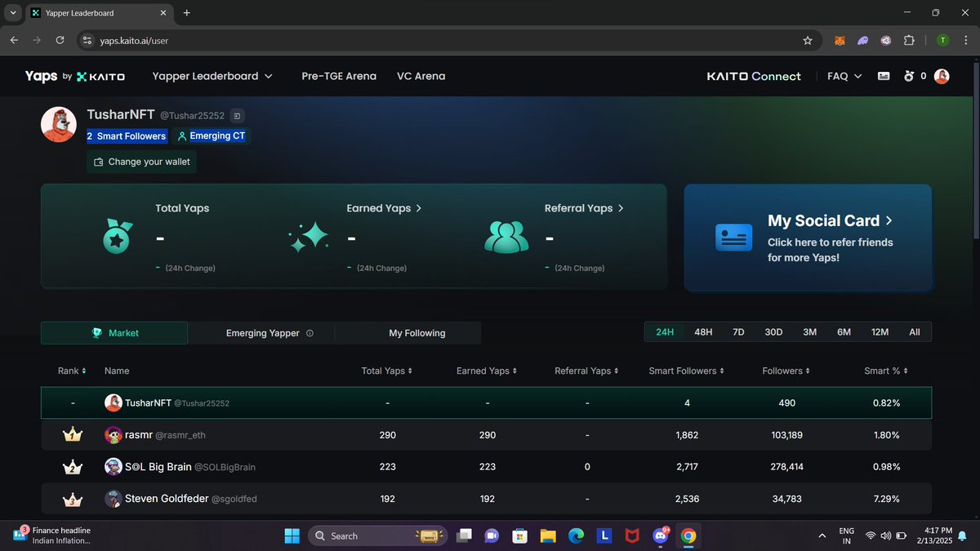The image size is (980, 551).
Task: Select the Yapper Leaderboard browser tab
Action: pyautogui.click(x=98, y=13)
